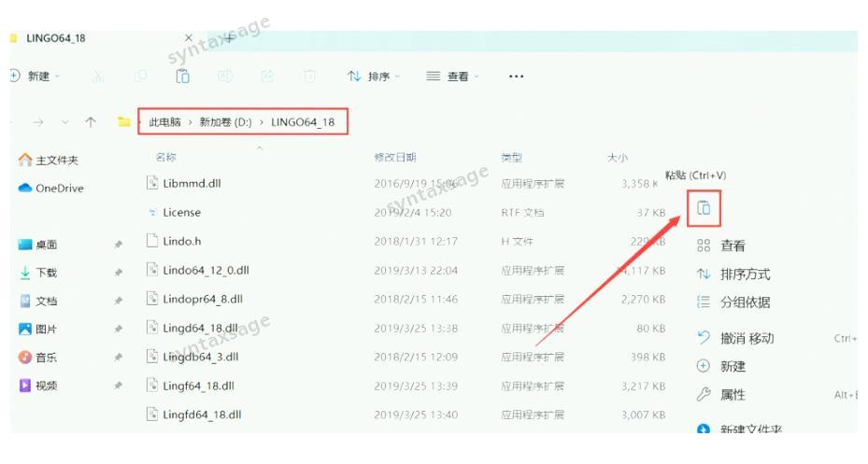Open the three-dots more options menu
The height and width of the screenshot is (464, 868).
516,77
